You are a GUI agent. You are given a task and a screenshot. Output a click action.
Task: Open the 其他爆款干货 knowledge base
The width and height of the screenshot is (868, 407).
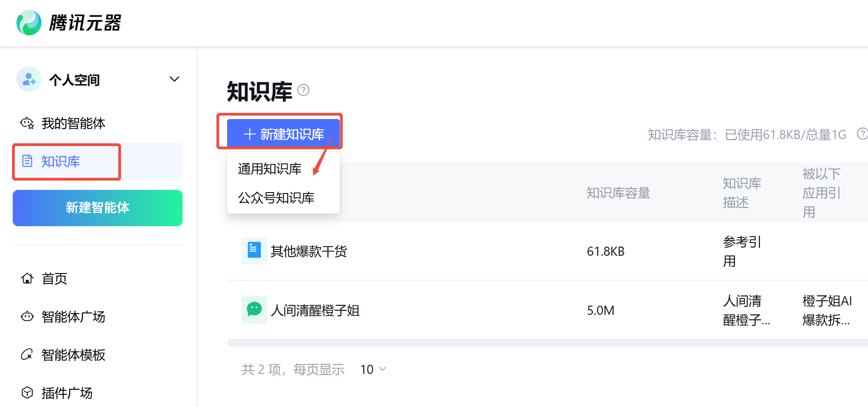point(309,251)
